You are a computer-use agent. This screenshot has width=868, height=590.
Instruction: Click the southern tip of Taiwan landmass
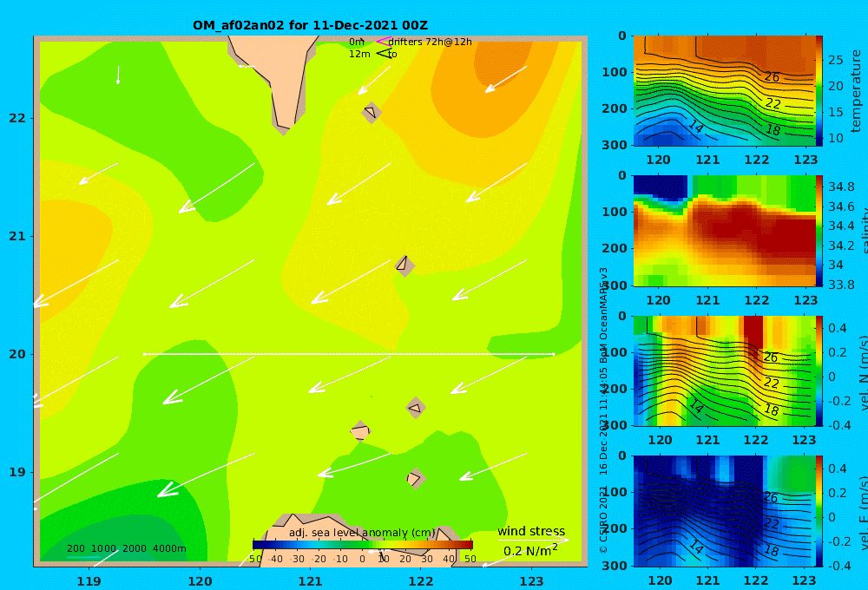pos(284,128)
